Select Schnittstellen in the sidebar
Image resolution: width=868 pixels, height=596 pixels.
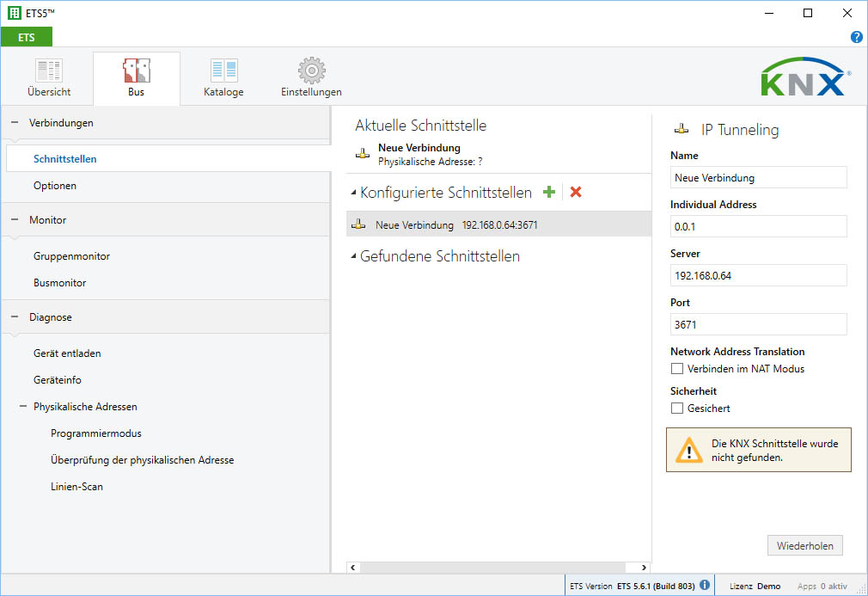[x=168, y=159]
